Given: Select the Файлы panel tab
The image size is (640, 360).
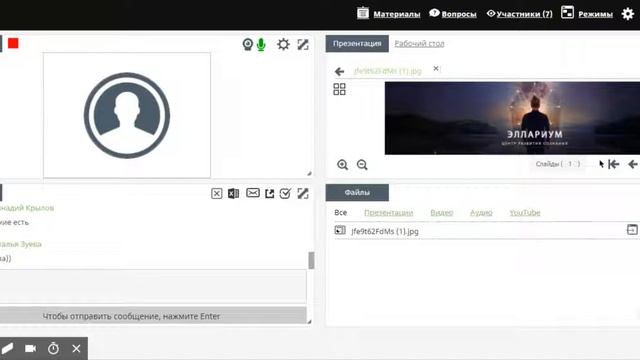Looking at the screenshot, I should (x=357, y=193).
